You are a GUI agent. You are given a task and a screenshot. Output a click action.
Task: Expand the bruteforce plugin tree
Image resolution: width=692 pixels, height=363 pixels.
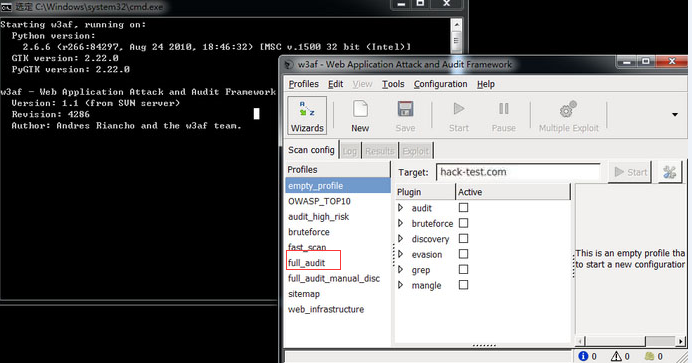(400, 223)
